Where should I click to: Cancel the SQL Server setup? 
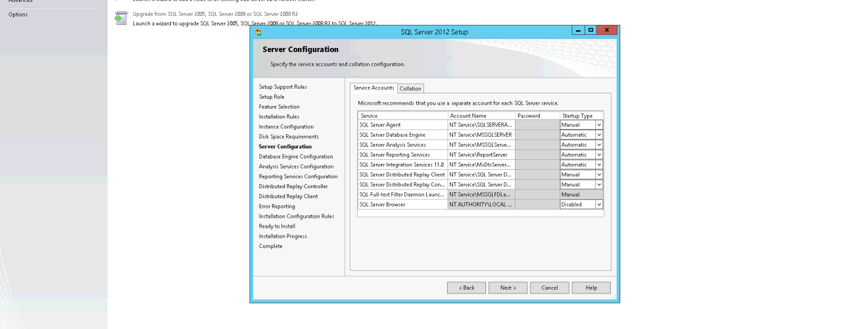pyautogui.click(x=549, y=288)
